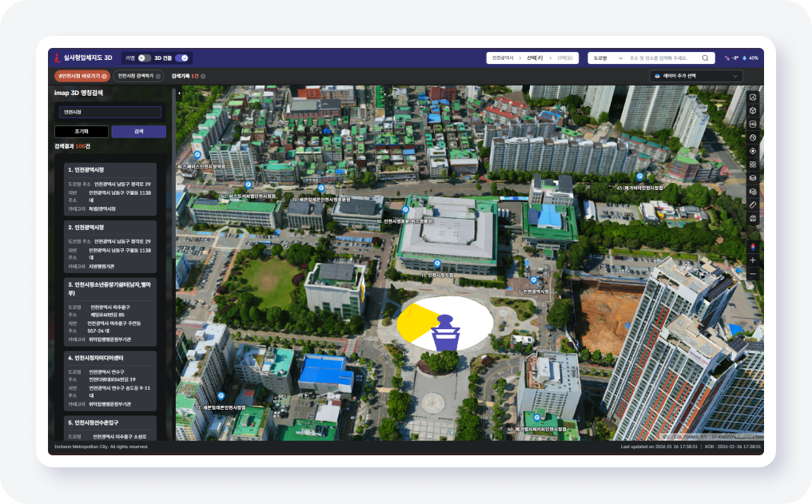Click the 3D cube tool icon
Viewport: 812px width, 504px height.
click(x=753, y=110)
